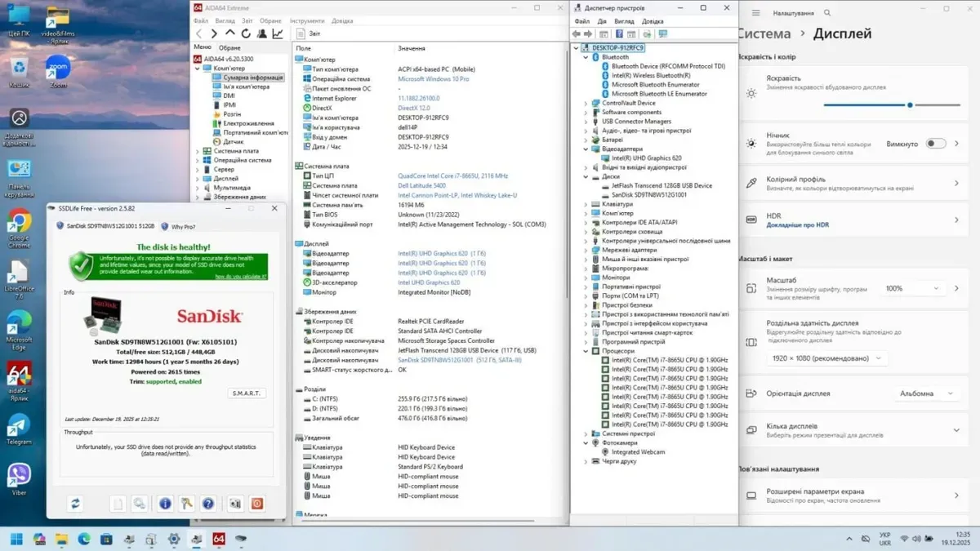The image size is (980, 551).
Task: Open the hamburger menu in Settings
Action: click(x=755, y=13)
